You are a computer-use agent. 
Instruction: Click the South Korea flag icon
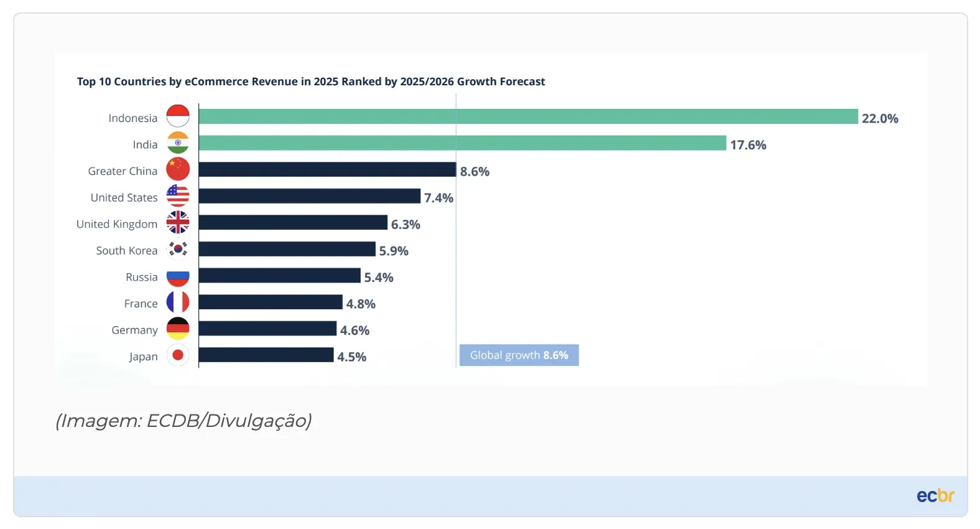(x=178, y=249)
